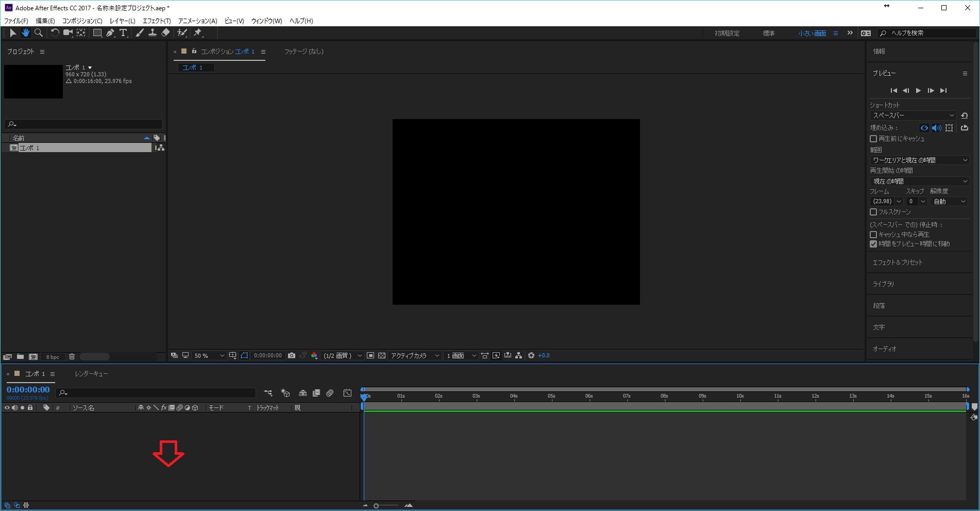Toggle include audio speaker in Preview panel
The image size is (980, 511).
[x=937, y=128]
